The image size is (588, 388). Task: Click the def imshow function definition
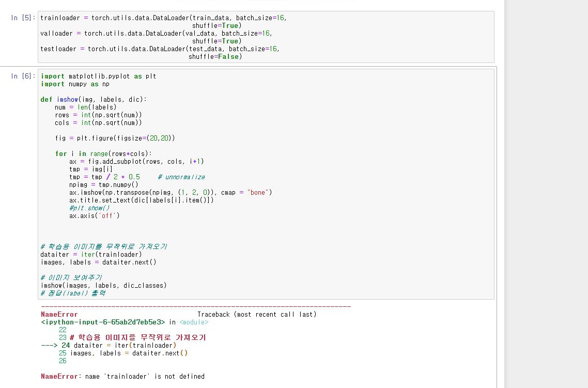[94, 100]
